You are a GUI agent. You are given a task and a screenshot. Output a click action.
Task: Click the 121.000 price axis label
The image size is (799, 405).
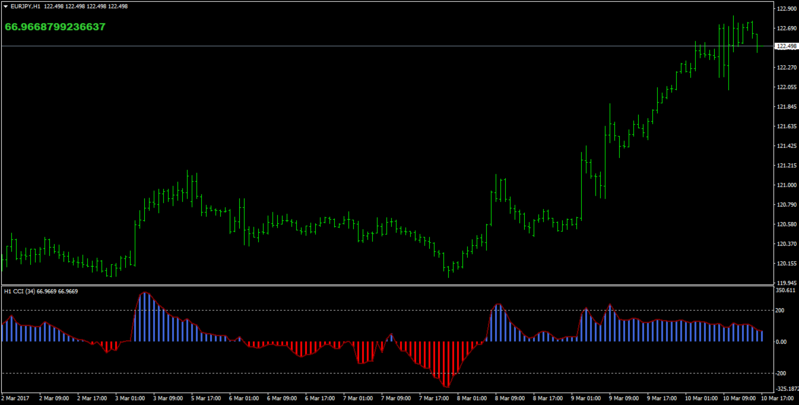[787, 185]
